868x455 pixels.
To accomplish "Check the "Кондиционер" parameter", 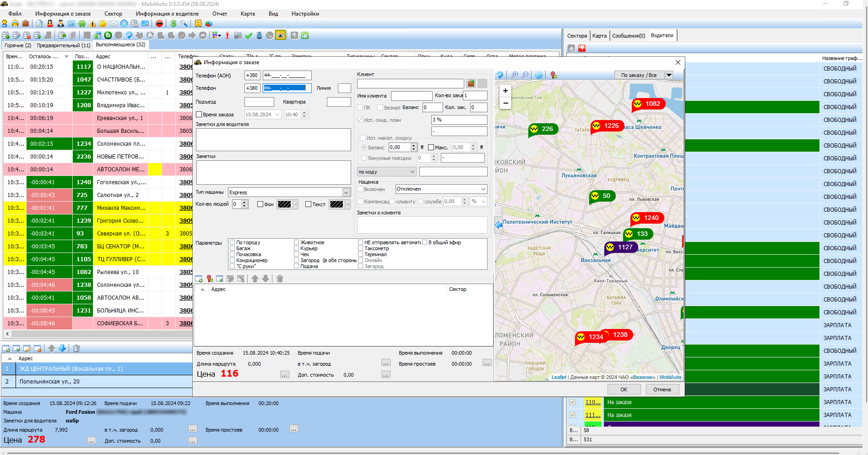I will click(233, 260).
